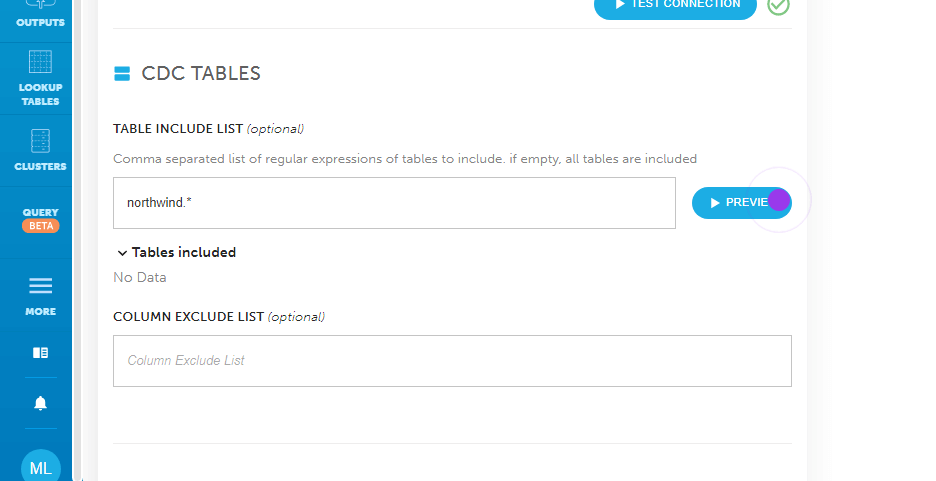Screen dimensions: 936x481
Task: Click the green connection success checkmark
Action: (778, 5)
